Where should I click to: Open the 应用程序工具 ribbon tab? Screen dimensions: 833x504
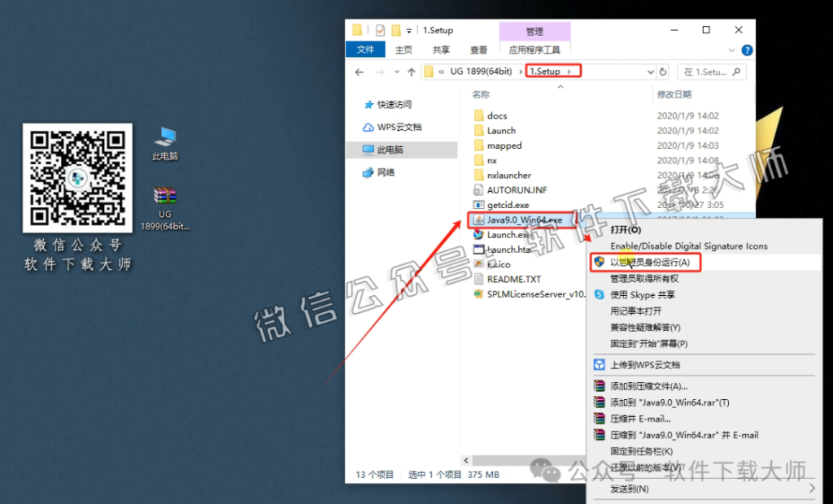coord(534,50)
